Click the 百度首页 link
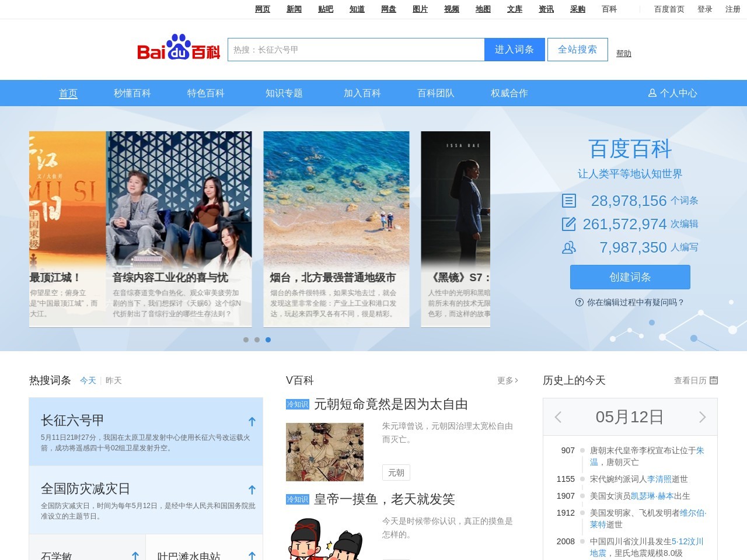Viewport: 747px width, 560px height. coord(669,9)
